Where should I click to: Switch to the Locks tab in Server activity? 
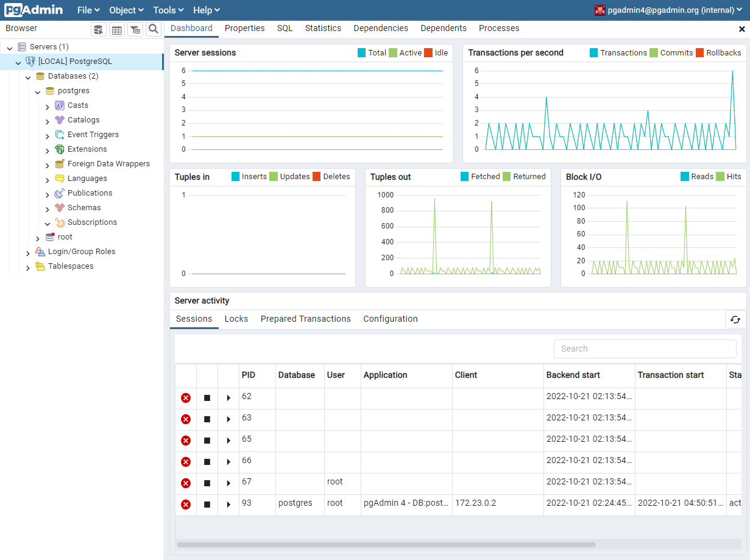point(236,319)
